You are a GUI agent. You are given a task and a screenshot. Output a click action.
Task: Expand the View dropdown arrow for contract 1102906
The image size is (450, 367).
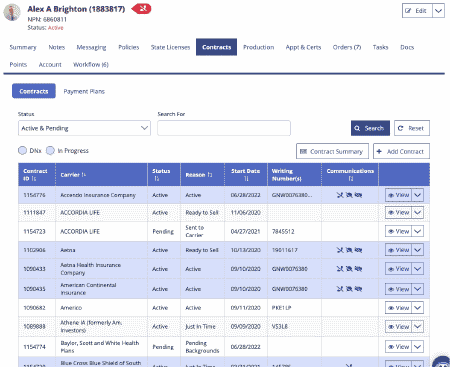pos(418,250)
